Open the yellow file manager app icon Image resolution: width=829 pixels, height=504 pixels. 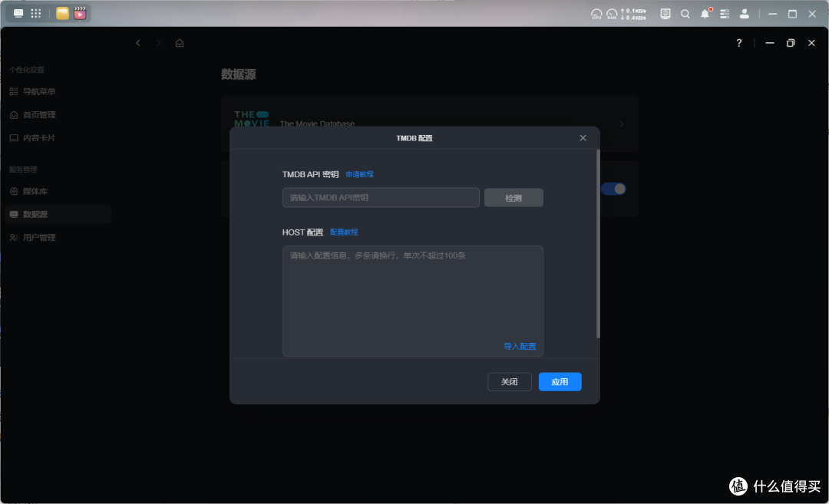coord(62,13)
